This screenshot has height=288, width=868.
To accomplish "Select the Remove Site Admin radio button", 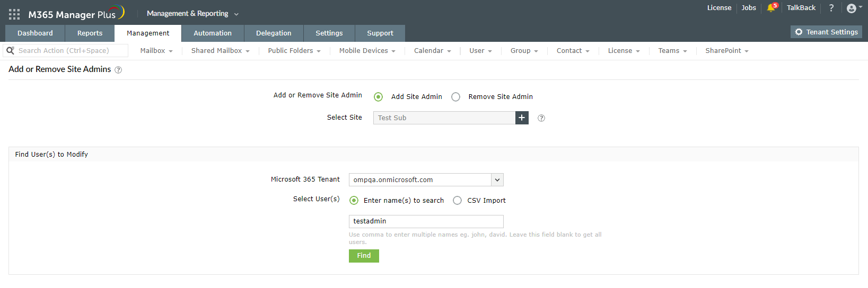I will (x=455, y=97).
